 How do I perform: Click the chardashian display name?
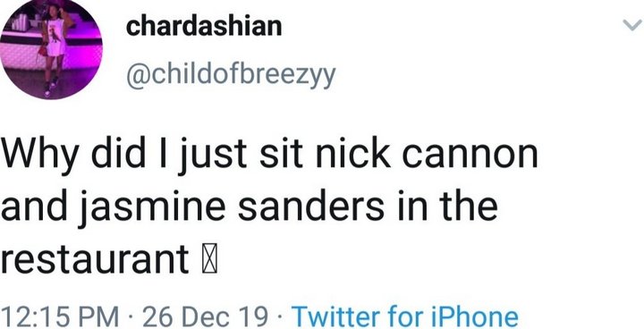coord(204,26)
